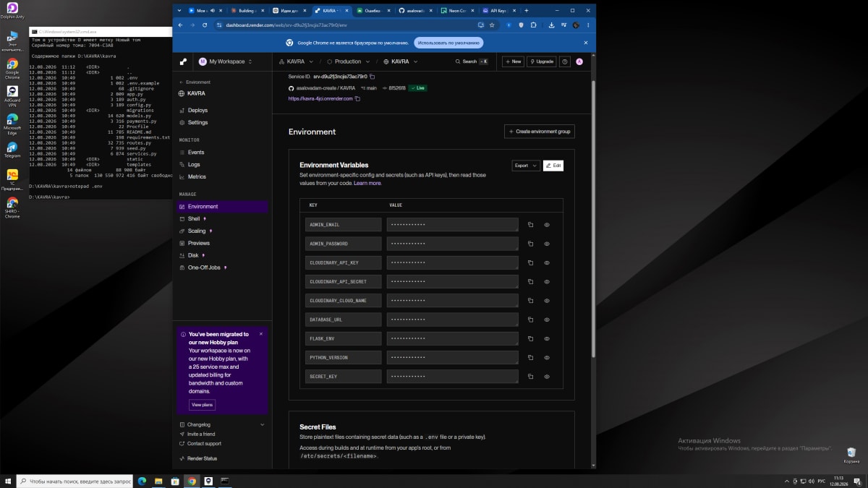Reload the page in Chrome

pyautogui.click(x=205, y=25)
